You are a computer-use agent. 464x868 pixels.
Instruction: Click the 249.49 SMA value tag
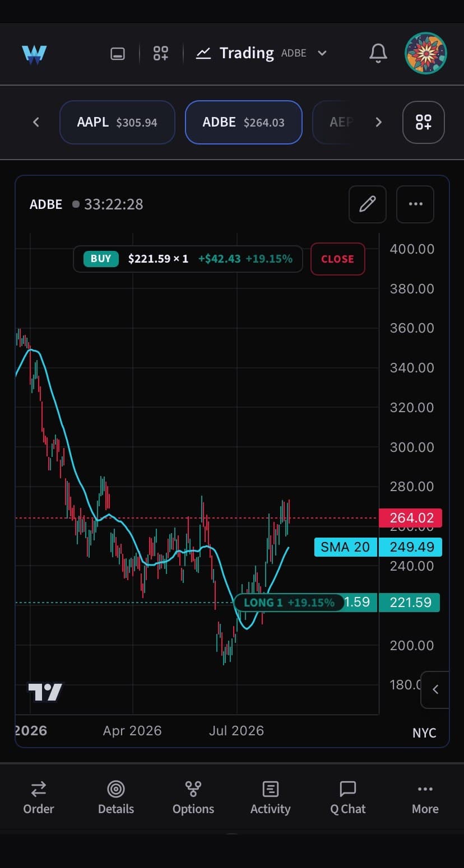(411, 547)
